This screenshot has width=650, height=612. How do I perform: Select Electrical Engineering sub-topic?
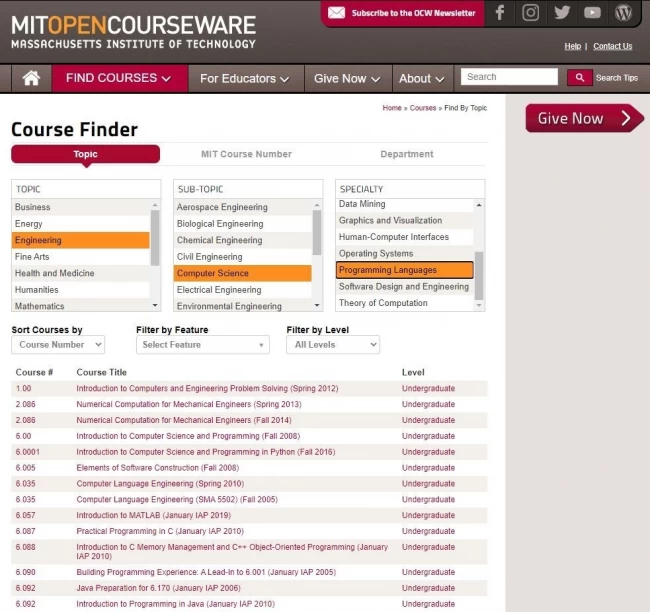[x=243, y=290]
